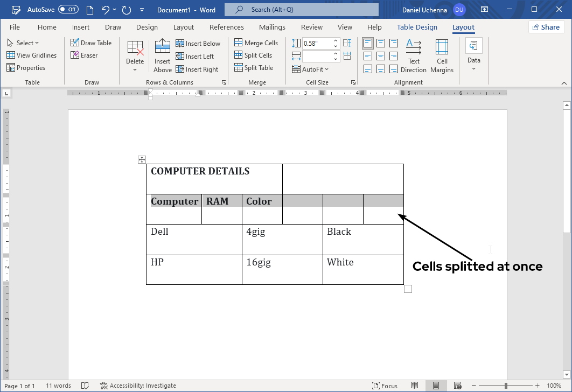The image size is (572, 392).
Task: Toggle View Gridlines for the table
Action: [32, 55]
